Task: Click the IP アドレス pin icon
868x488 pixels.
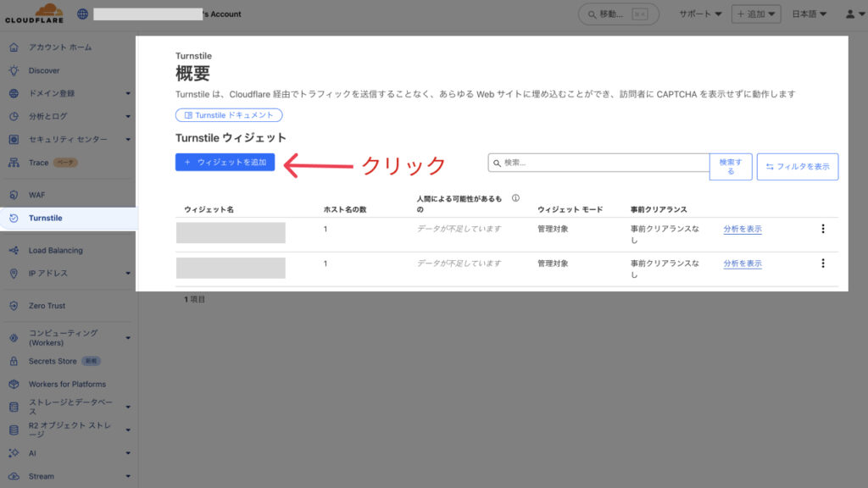Action: pos(14,274)
